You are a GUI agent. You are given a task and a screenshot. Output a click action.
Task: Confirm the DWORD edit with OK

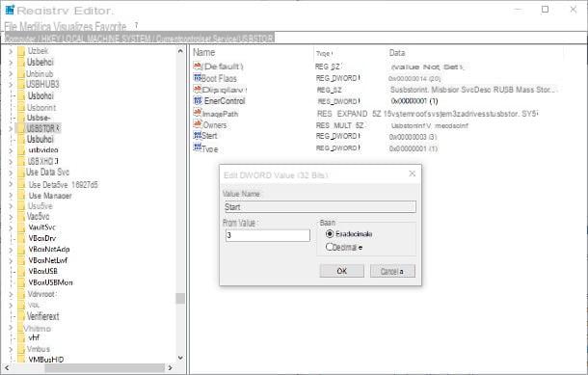341,271
